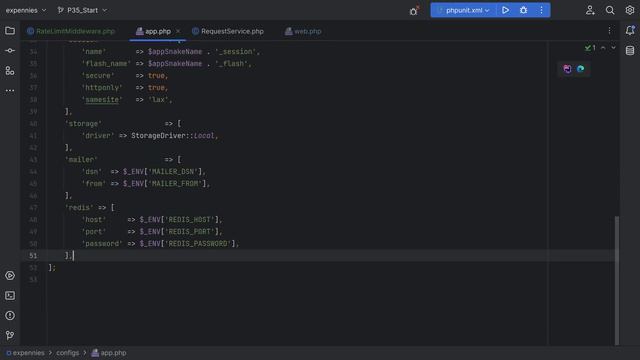Click the '_session' string in code
The height and width of the screenshot is (360, 640).
(236, 52)
